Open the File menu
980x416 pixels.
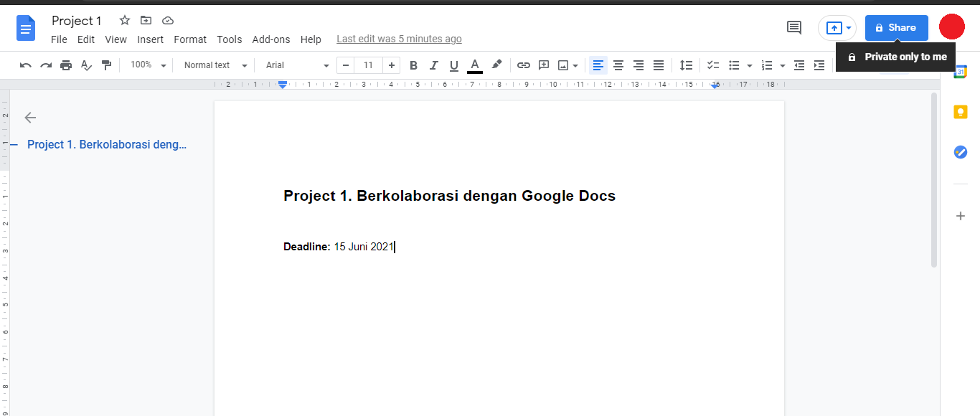click(59, 39)
